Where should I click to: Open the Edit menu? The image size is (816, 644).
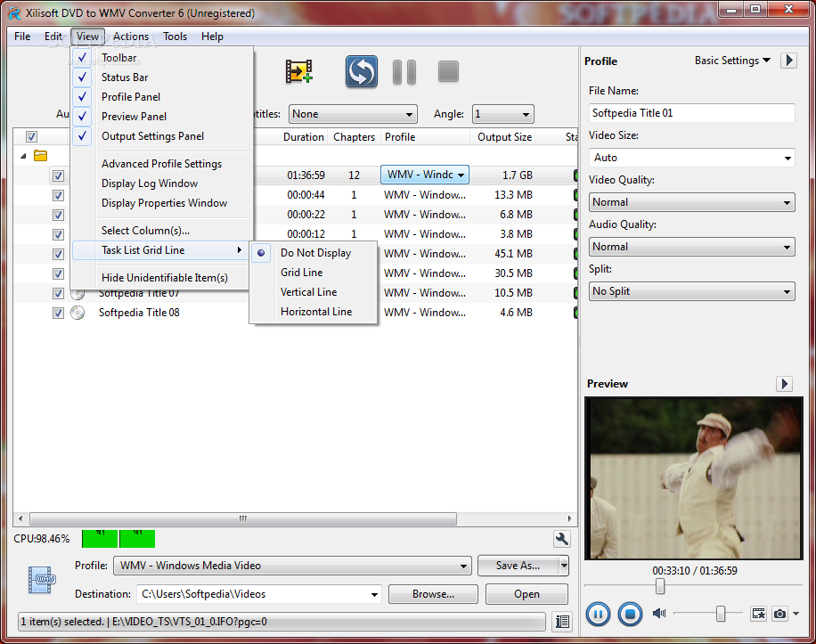53,37
